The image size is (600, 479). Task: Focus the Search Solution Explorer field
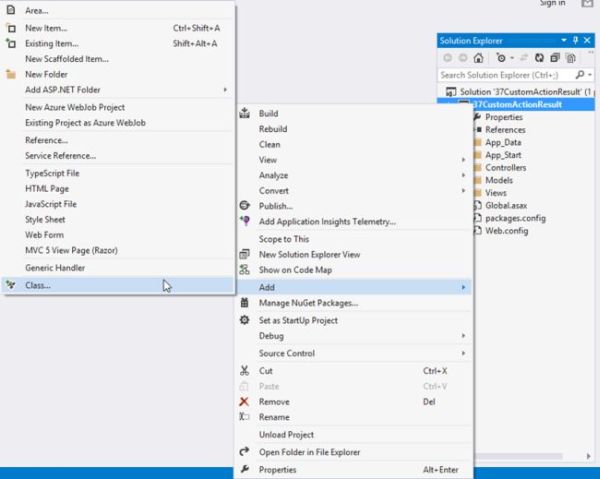tap(506, 75)
